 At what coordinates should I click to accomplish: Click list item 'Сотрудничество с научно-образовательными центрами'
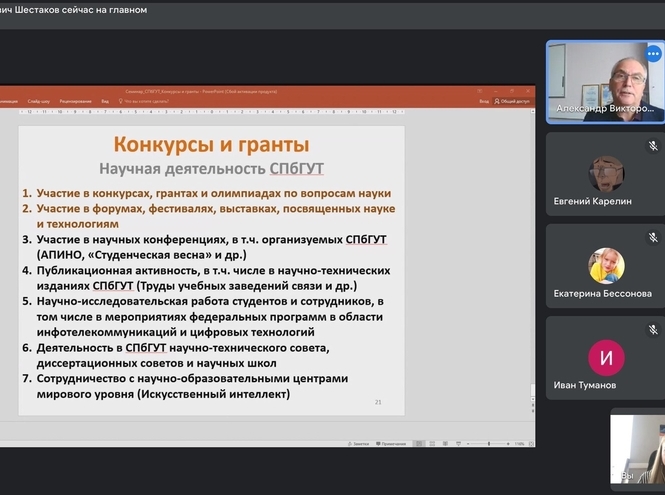tap(192, 386)
